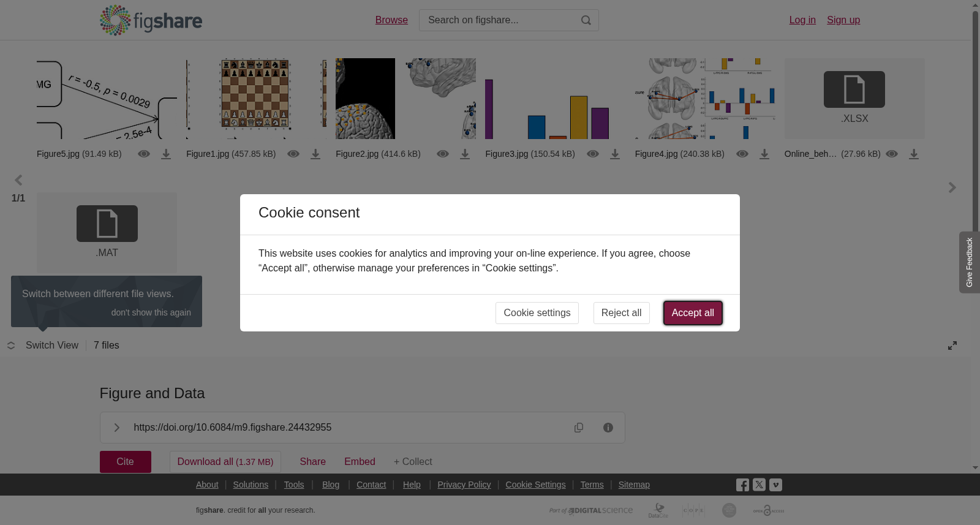Toggle Switch View for files
Viewport: 980px width, 525px height.
[43, 346]
